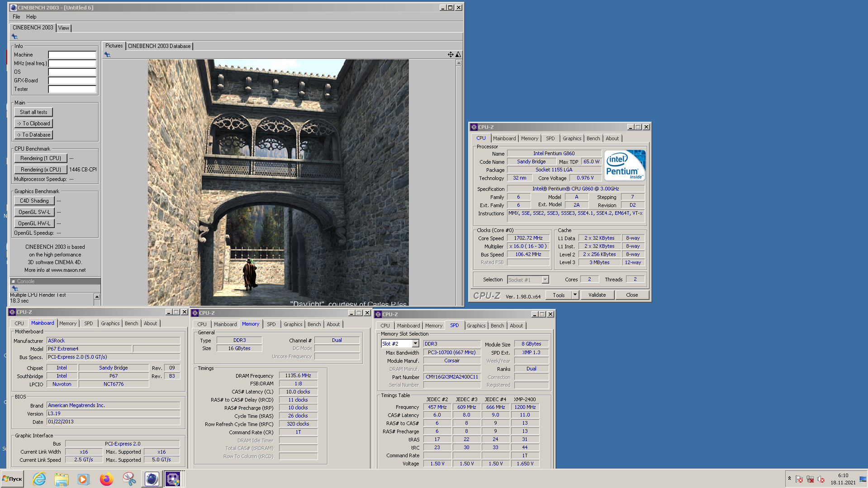
Task: Collapse the Console panel header
Action: tap(13, 281)
